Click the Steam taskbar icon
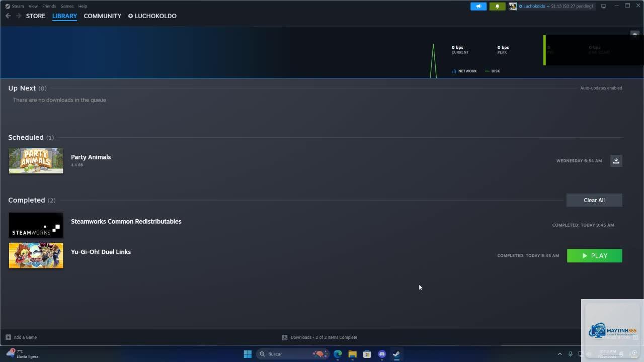644x362 pixels. tap(396, 354)
